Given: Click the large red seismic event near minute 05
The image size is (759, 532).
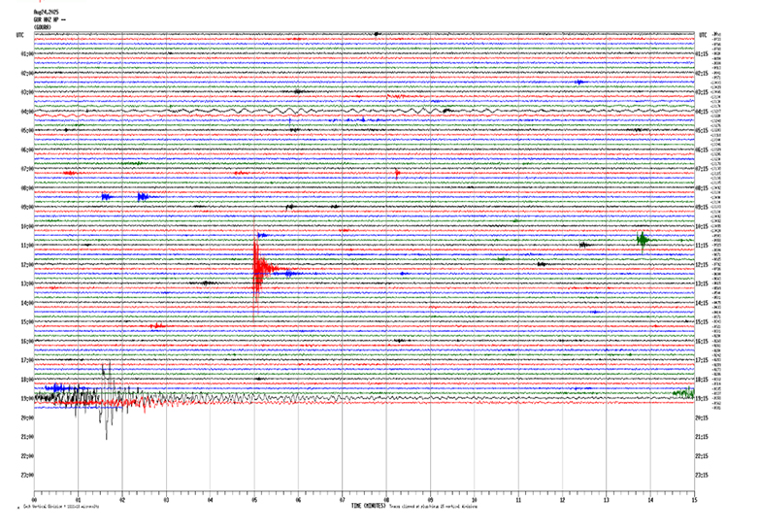Looking at the screenshot, I should pos(257,270).
